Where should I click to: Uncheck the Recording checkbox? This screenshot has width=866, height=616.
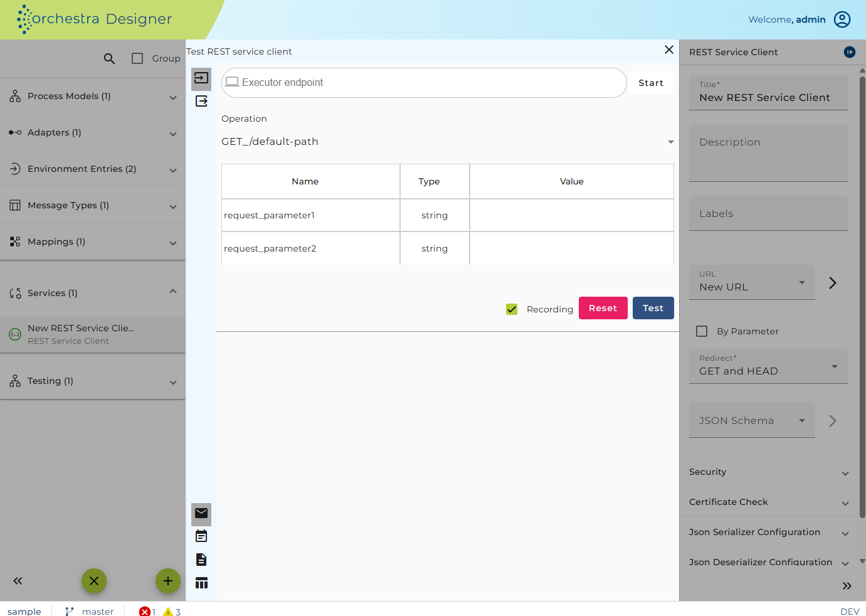[512, 309]
